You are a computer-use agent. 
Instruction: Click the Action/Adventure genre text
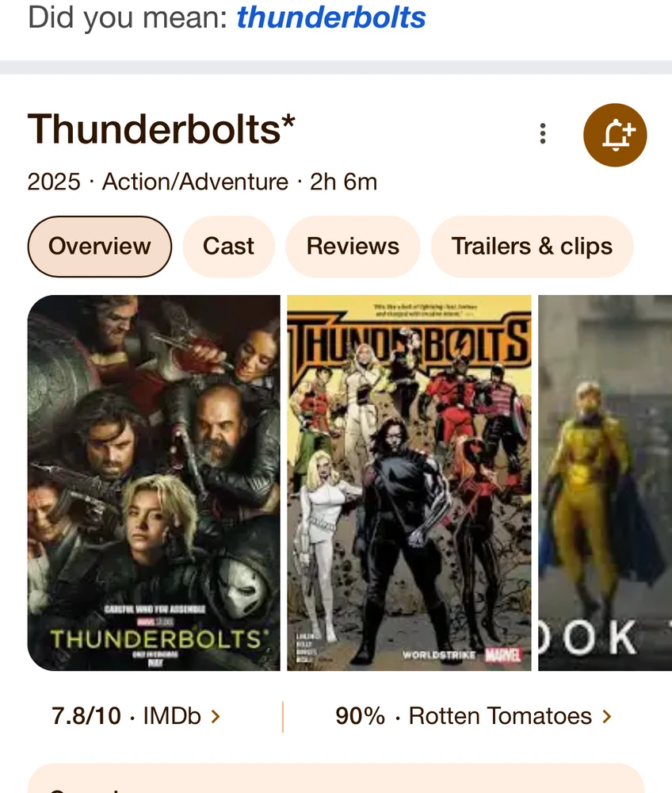(x=195, y=182)
